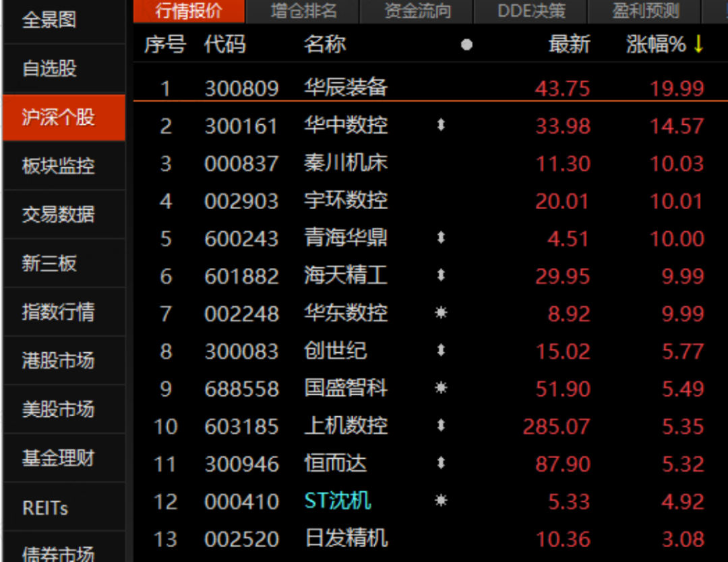This screenshot has height=562, width=728.
Task: Toggle 涨幅% sort order arrow
Action: [698, 44]
